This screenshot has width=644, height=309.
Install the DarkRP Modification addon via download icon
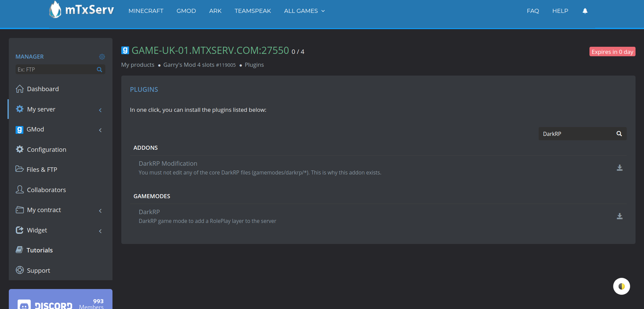click(619, 168)
